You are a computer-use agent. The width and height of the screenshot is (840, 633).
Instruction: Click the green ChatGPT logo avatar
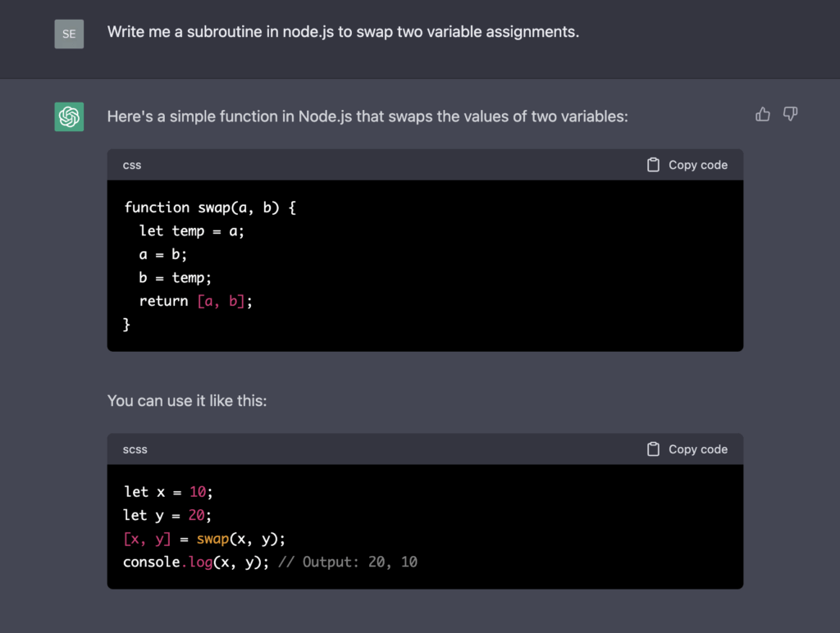coord(69,117)
